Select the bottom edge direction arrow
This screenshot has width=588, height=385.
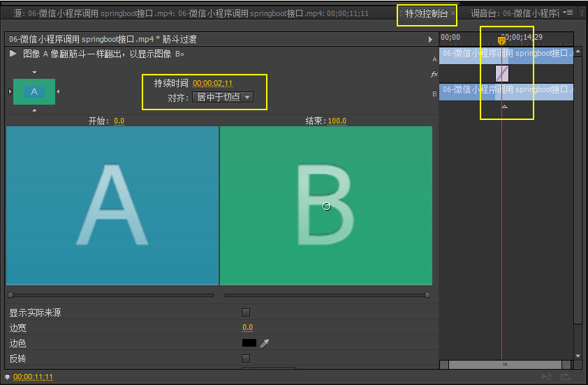point(34,110)
